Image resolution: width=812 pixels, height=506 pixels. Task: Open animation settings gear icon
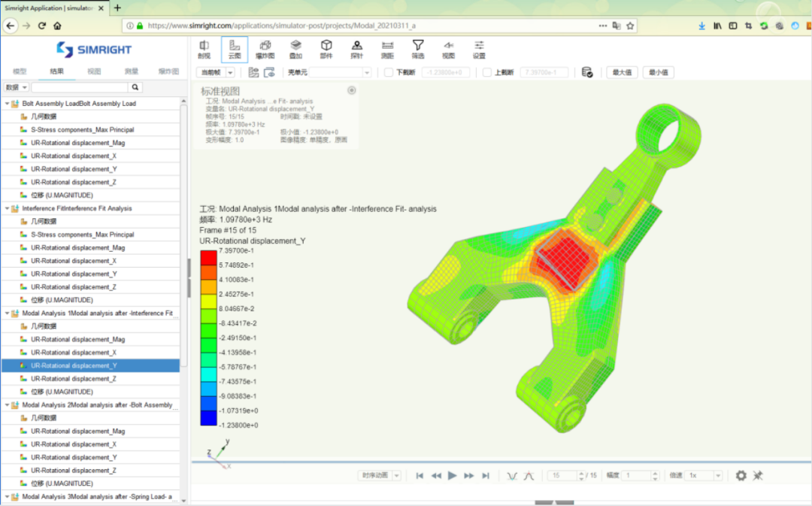(x=741, y=475)
